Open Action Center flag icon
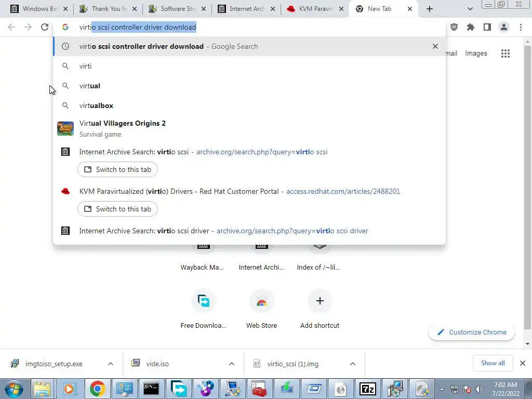 coord(467,389)
